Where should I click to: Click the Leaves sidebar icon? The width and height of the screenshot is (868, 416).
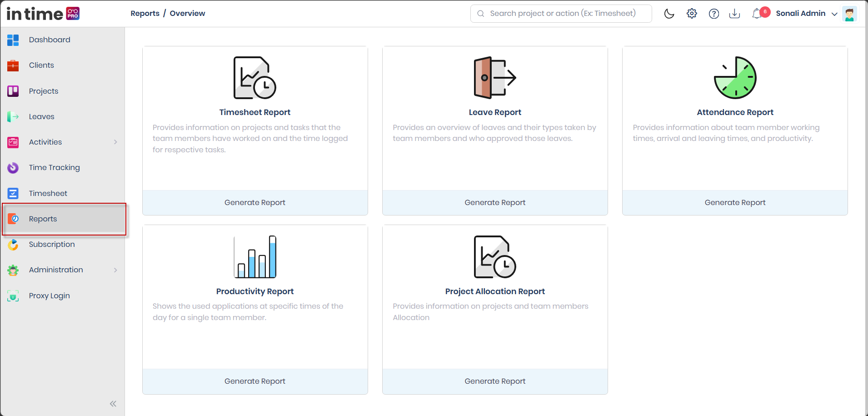(x=13, y=117)
